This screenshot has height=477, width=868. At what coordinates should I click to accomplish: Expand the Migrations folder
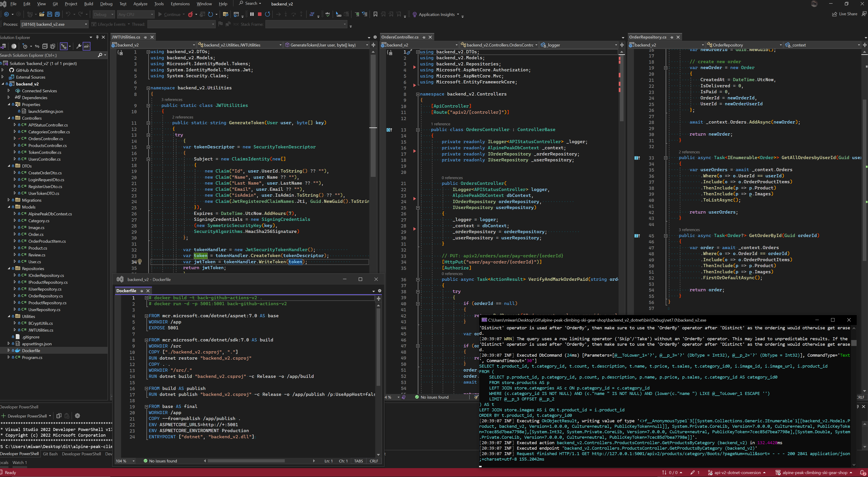pyautogui.click(x=9, y=200)
